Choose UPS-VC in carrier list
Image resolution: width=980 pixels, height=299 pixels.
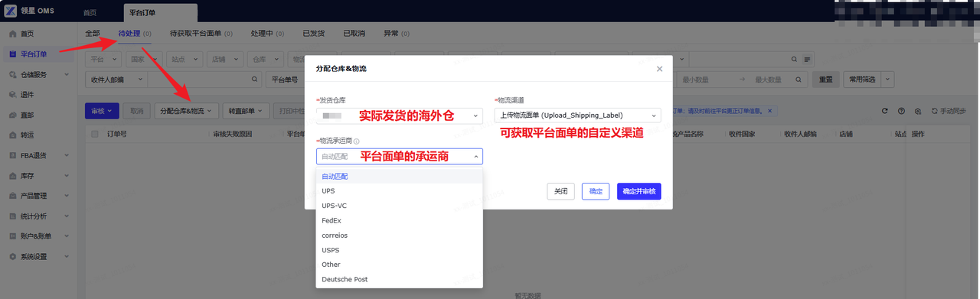tap(400, 206)
